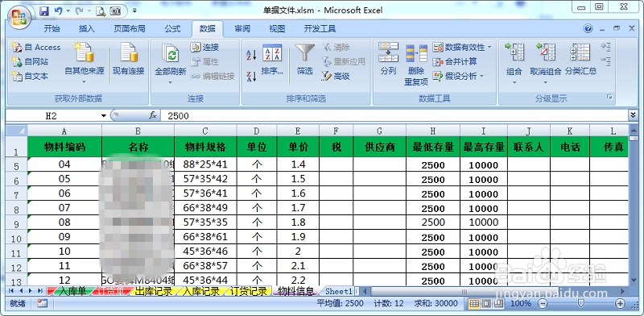Import data from text file (自文本)
This screenshot has height=316, width=644.
point(31,76)
